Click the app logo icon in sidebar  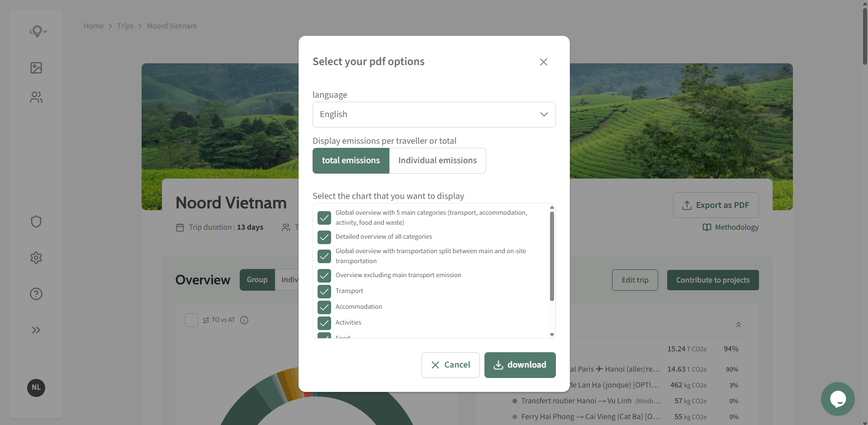[x=38, y=31]
